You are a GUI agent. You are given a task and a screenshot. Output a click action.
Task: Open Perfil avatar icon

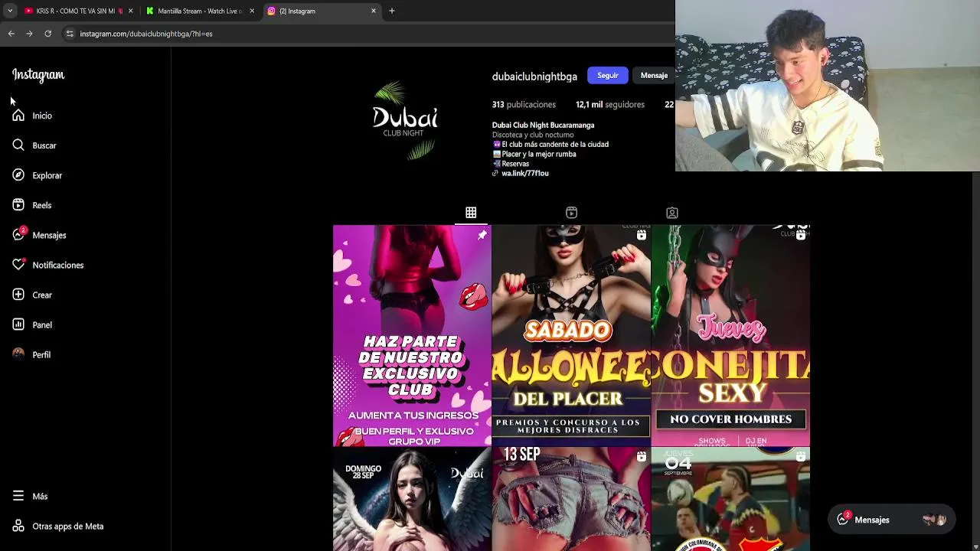18,354
